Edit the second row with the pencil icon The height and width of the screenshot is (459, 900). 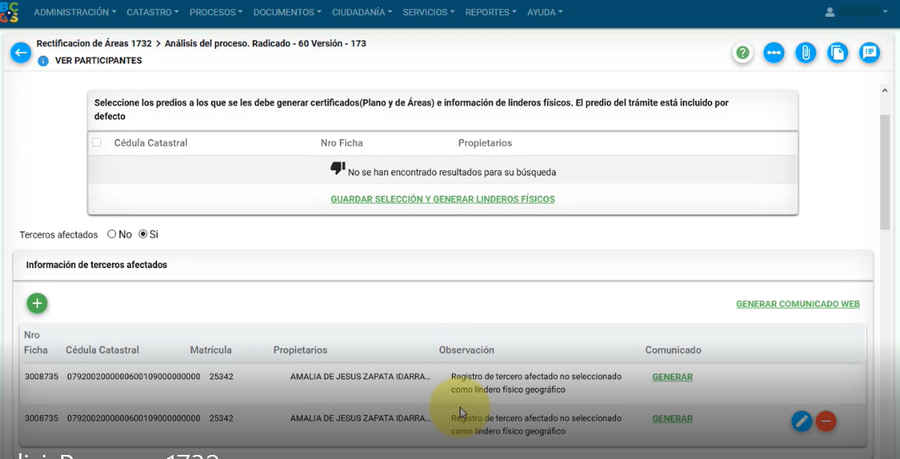click(801, 421)
